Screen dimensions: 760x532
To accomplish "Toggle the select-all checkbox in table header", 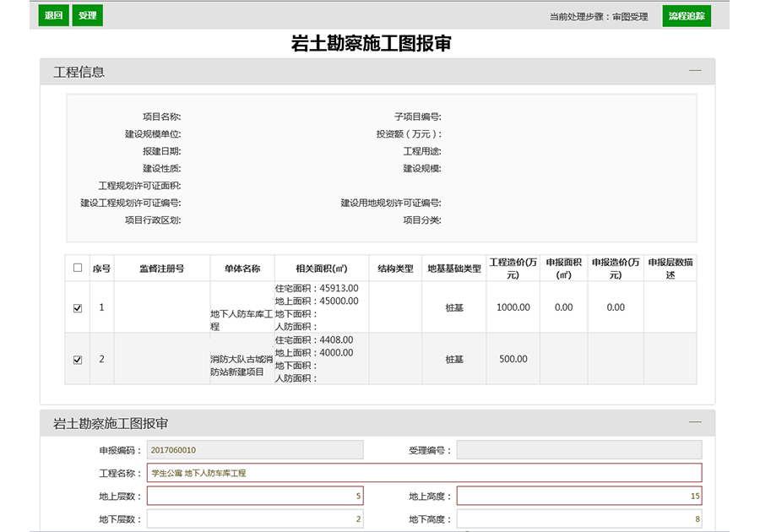I will 78,268.
